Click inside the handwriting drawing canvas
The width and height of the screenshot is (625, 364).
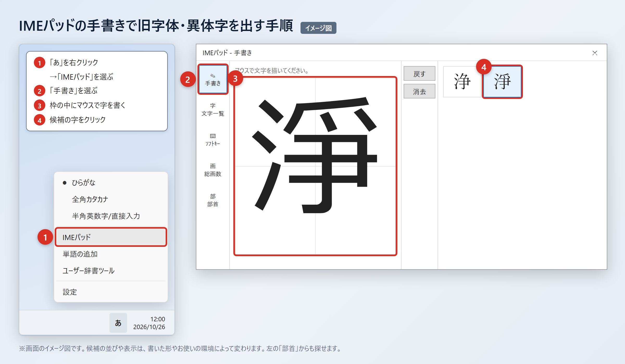click(x=315, y=166)
